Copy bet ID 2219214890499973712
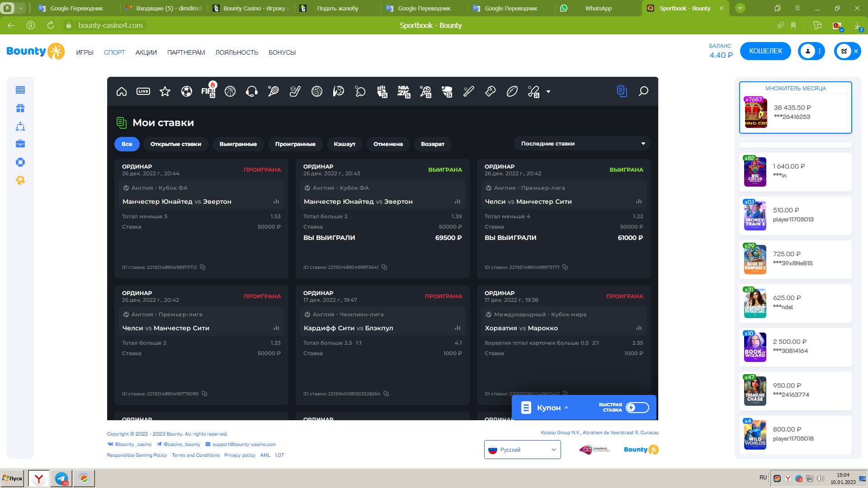 click(x=203, y=267)
